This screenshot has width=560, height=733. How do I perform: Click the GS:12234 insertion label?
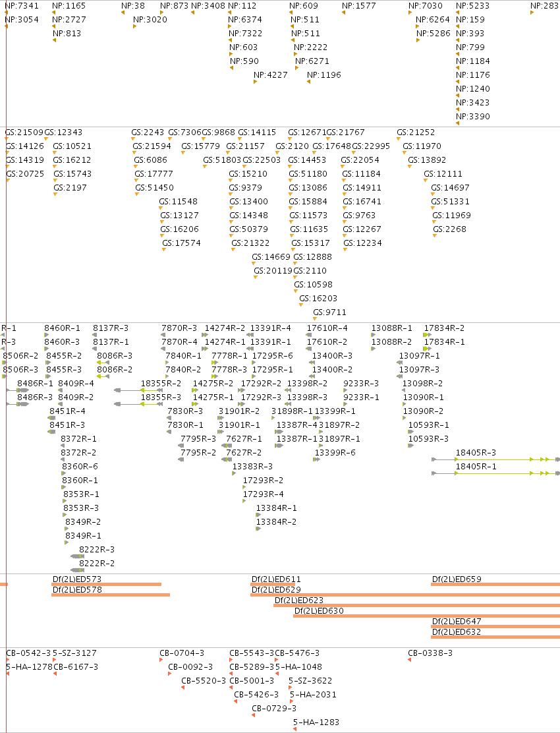pyautogui.click(x=362, y=243)
